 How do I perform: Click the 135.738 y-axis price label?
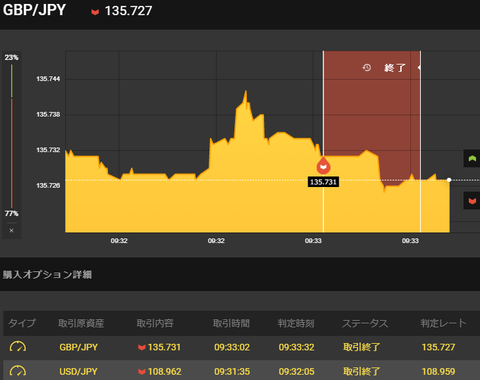[x=48, y=115]
